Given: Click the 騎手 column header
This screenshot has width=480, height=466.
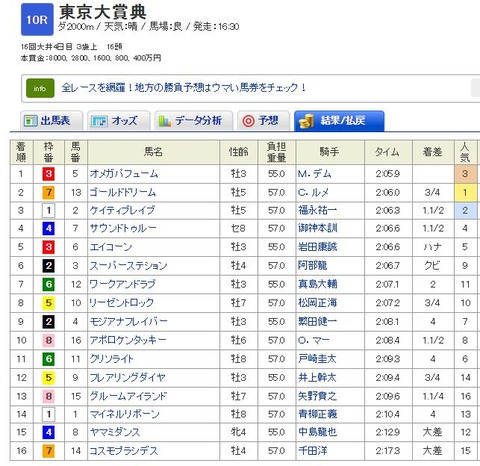Looking at the screenshot, I should [x=330, y=152].
